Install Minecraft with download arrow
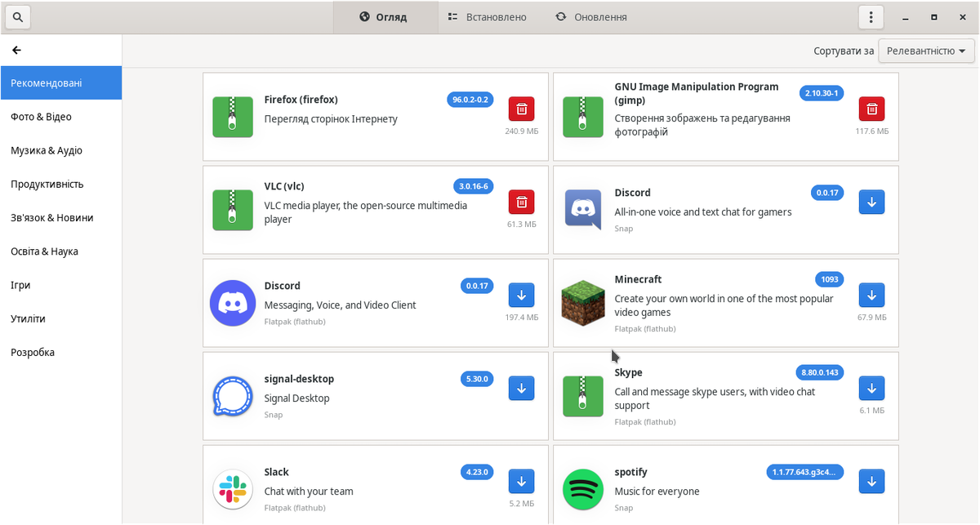Image resolution: width=980 pixels, height=525 pixels. tap(871, 295)
